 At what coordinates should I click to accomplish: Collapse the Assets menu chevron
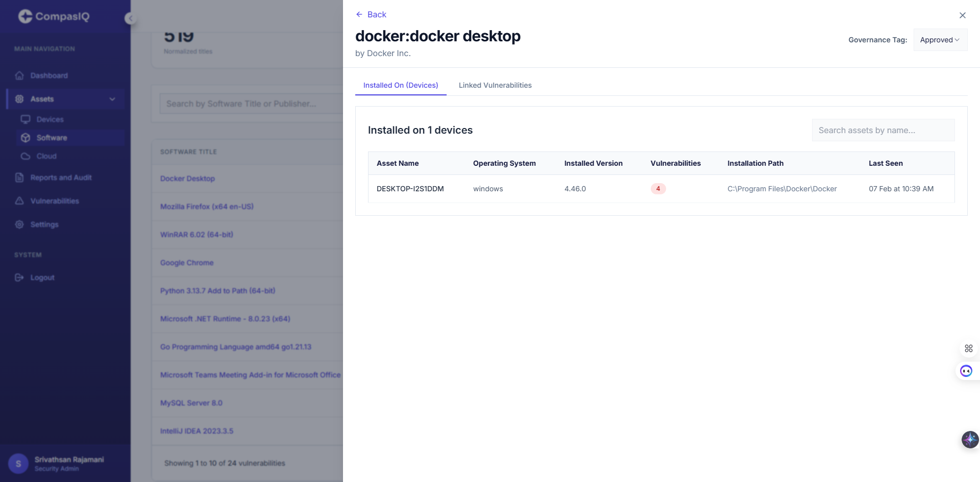pos(112,99)
